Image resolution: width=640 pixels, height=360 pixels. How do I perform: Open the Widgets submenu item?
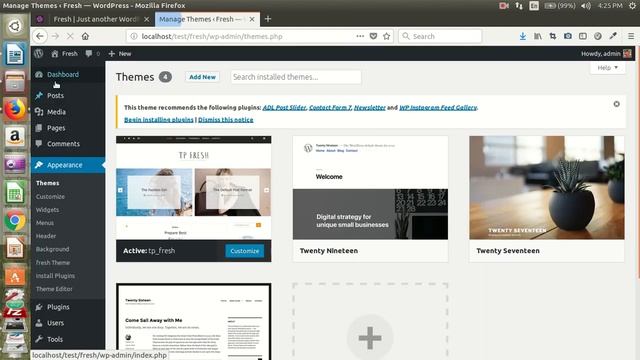[x=47, y=210]
